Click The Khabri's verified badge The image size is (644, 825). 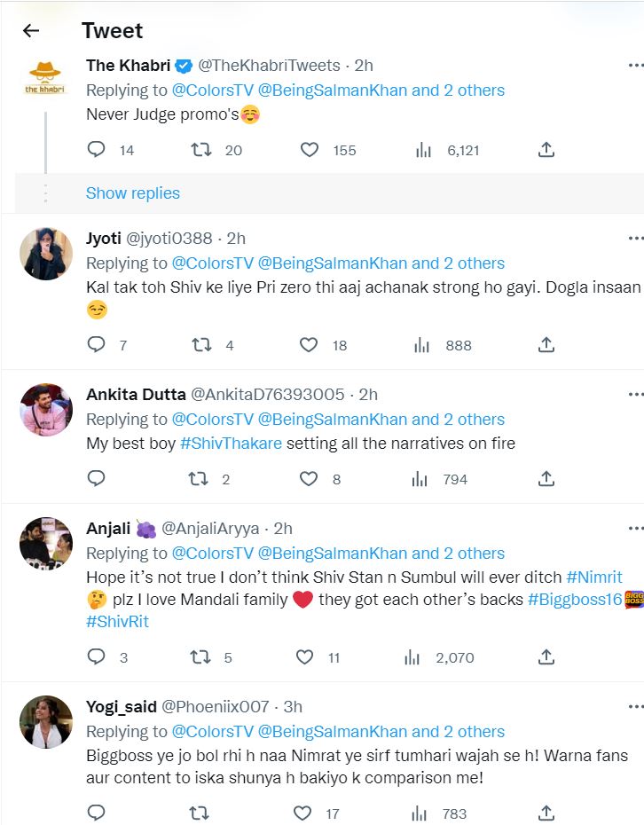pyautogui.click(x=183, y=64)
